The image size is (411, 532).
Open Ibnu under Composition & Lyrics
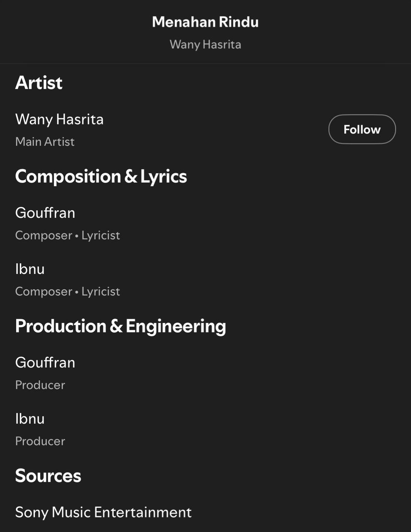30,269
